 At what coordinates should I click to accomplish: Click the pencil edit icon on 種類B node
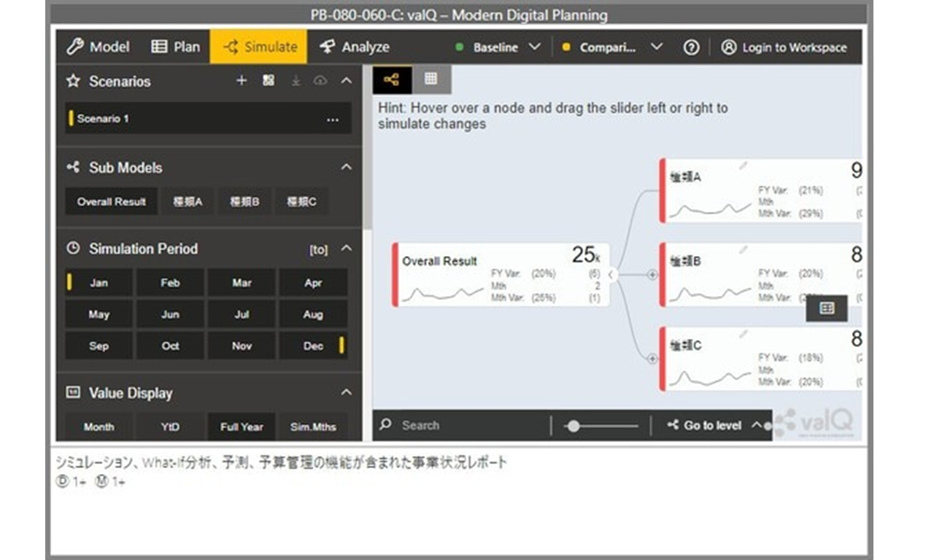click(743, 250)
